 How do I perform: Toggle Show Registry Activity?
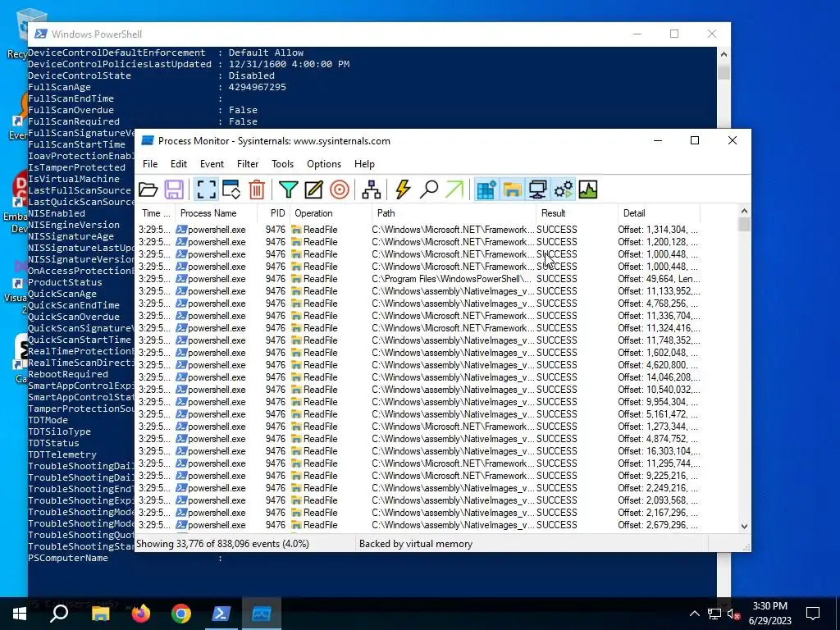(486, 189)
